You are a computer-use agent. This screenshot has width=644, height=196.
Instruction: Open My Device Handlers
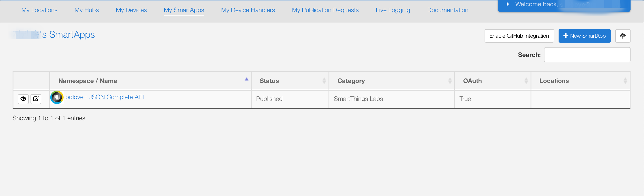[248, 10]
